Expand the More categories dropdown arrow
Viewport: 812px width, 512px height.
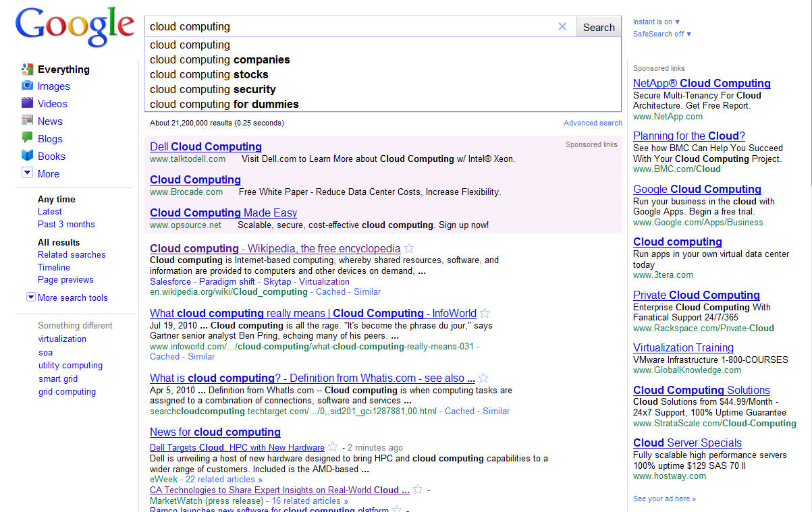27,173
